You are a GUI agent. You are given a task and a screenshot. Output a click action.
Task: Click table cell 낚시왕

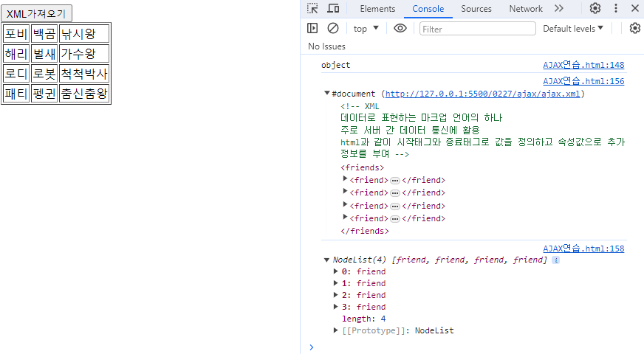point(84,34)
